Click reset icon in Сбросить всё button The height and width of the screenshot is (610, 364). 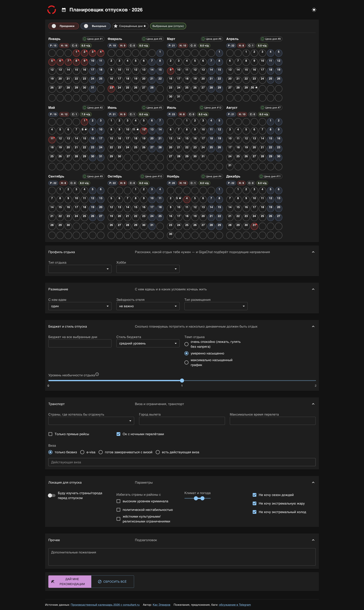point(100,582)
